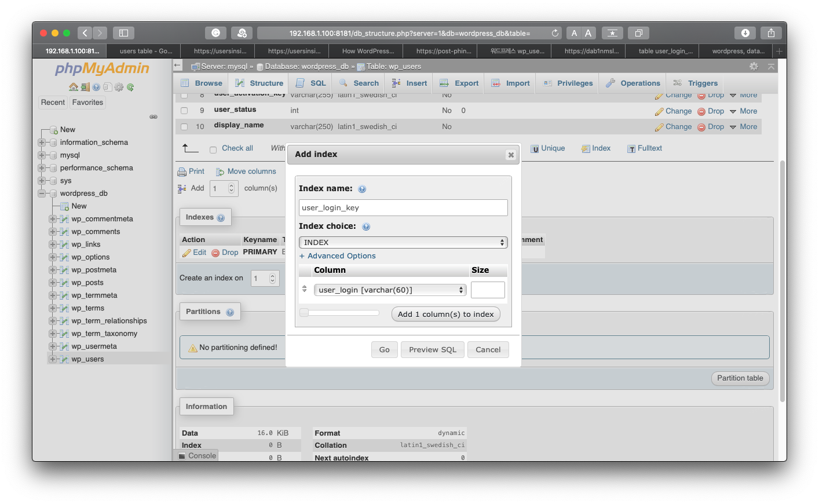Collapse the wordpress_db database node
The width and height of the screenshot is (819, 504).
pos(42,193)
